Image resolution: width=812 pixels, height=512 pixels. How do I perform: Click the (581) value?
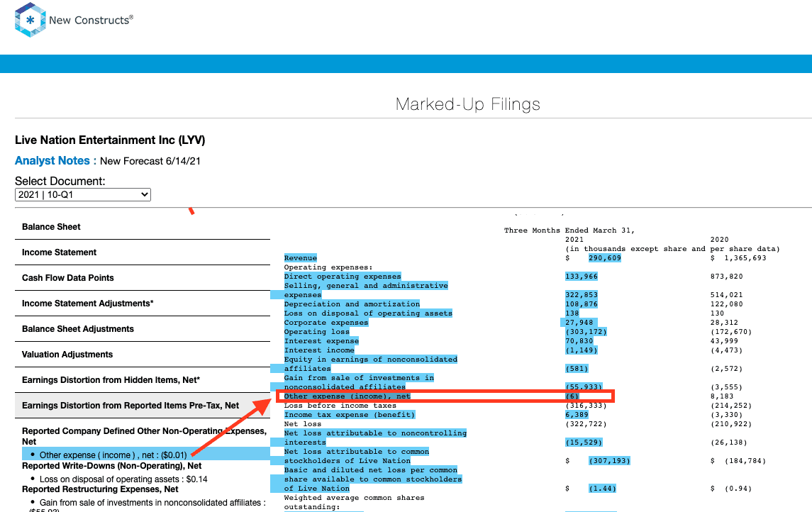point(577,369)
